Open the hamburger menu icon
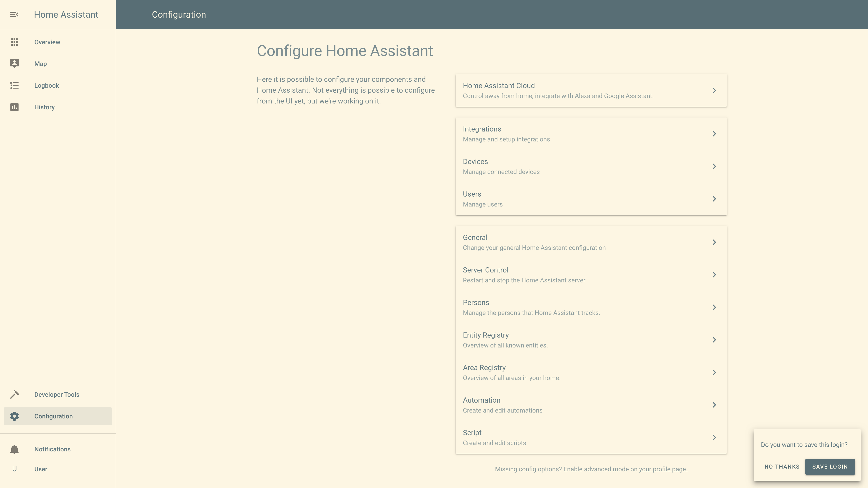 (14, 14)
